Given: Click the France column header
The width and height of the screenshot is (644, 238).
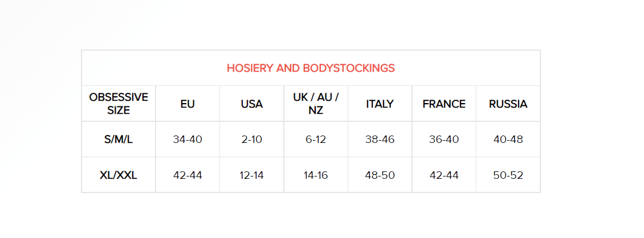Looking at the screenshot, I should click(444, 104).
